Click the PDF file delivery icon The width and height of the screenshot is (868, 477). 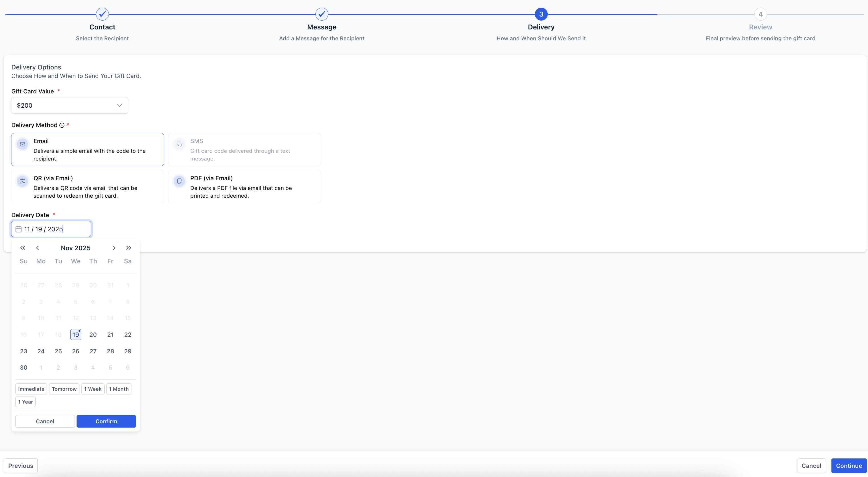(179, 181)
